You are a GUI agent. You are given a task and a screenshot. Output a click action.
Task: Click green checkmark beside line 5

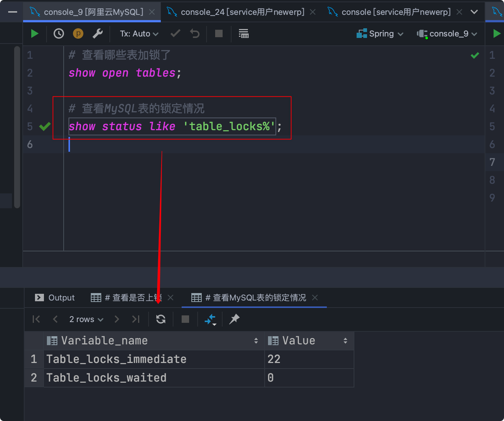[45, 126]
